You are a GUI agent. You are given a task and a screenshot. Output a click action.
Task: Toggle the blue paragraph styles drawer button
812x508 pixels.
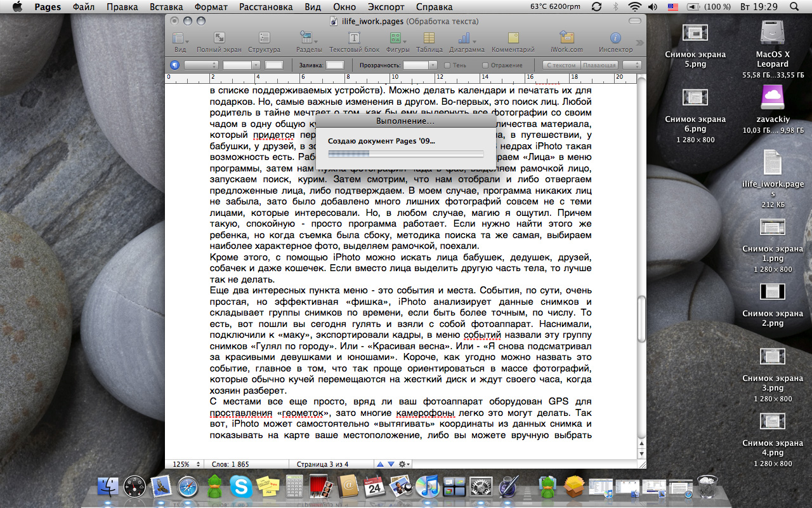coord(175,65)
